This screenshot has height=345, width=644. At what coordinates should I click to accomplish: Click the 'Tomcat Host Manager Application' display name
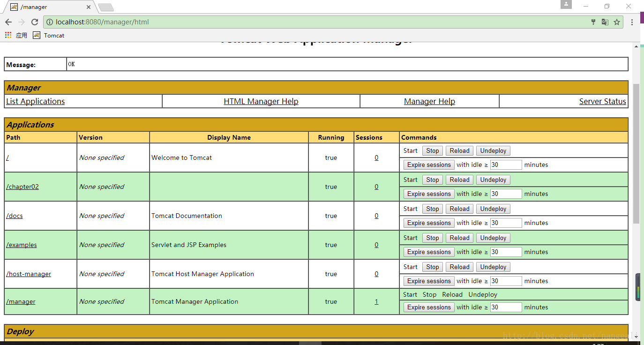(x=202, y=274)
